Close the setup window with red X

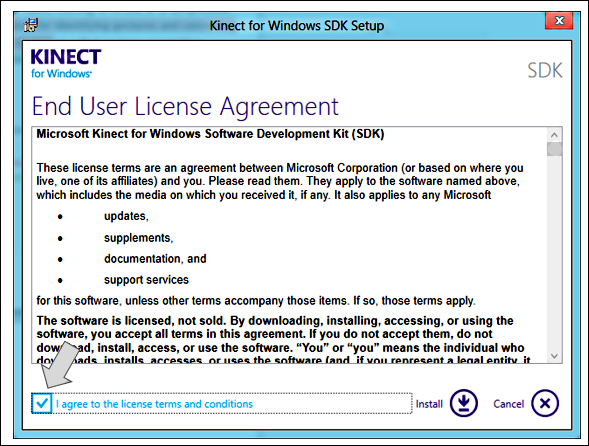559,20
